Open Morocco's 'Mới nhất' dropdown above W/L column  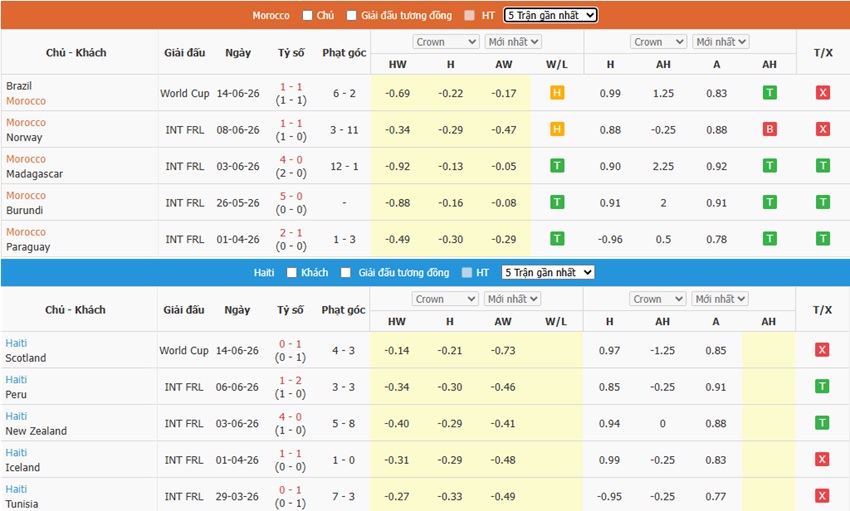[513, 42]
